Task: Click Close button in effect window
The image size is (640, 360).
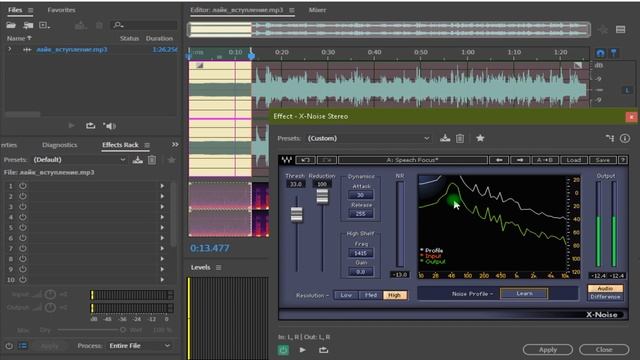Action: pos(604,350)
